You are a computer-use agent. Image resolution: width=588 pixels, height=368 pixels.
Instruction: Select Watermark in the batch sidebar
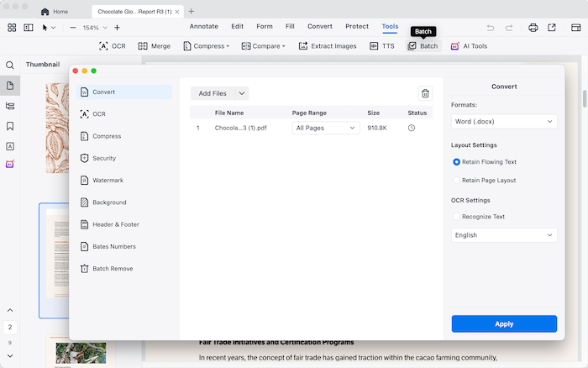pos(108,180)
